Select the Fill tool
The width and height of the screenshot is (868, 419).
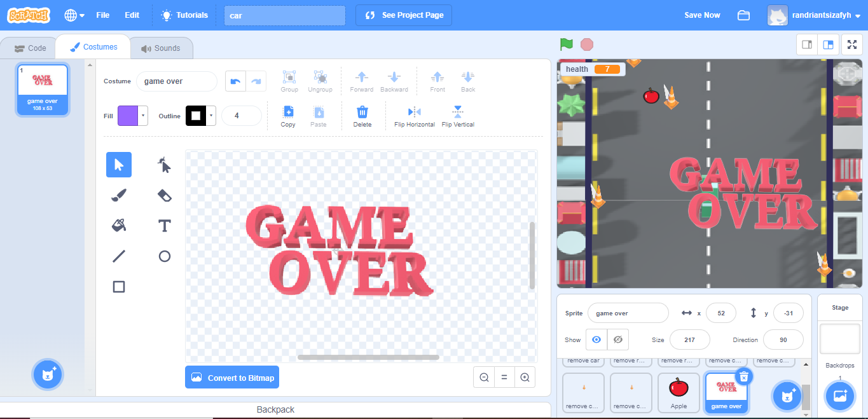pyautogui.click(x=118, y=226)
